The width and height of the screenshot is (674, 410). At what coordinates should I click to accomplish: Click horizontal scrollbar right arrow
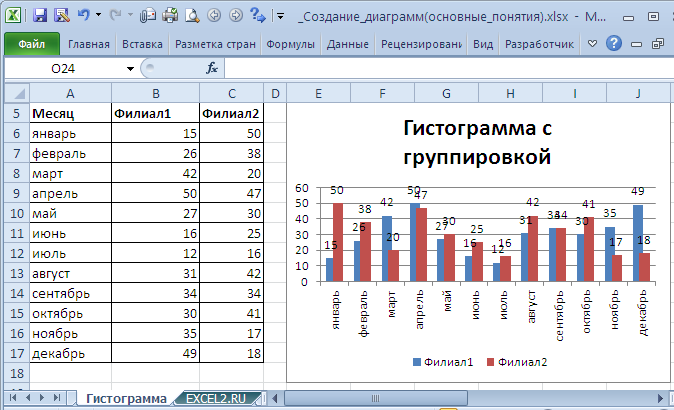pyautogui.click(x=661, y=398)
